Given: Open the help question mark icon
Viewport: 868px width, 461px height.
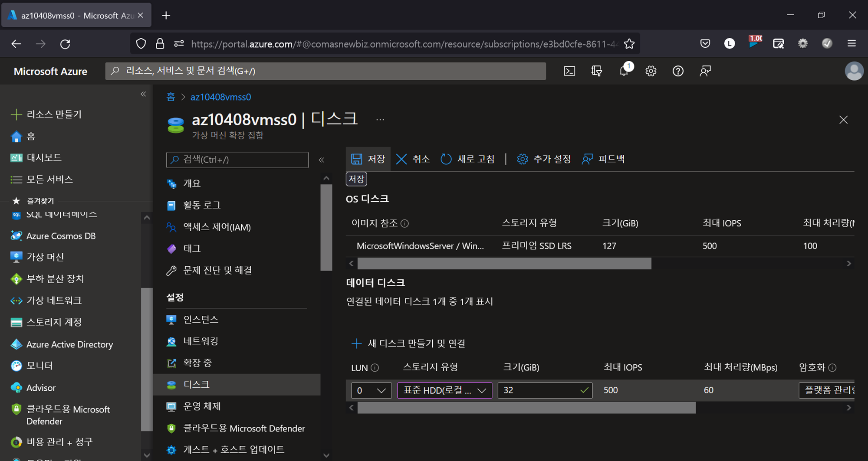Looking at the screenshot, I should pos(678,71).
